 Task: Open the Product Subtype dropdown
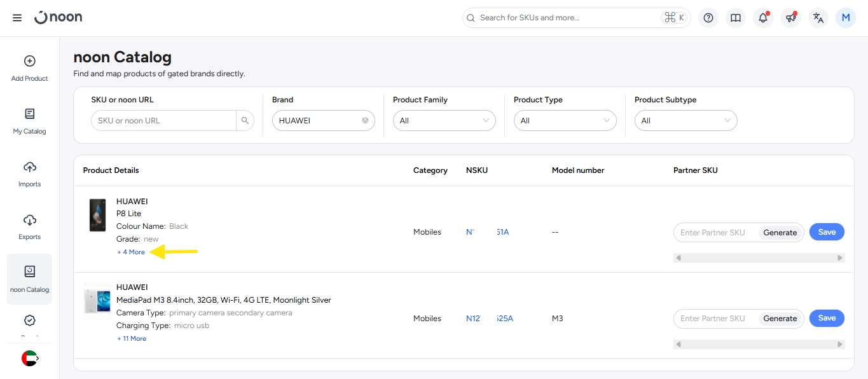click(685, 121)
